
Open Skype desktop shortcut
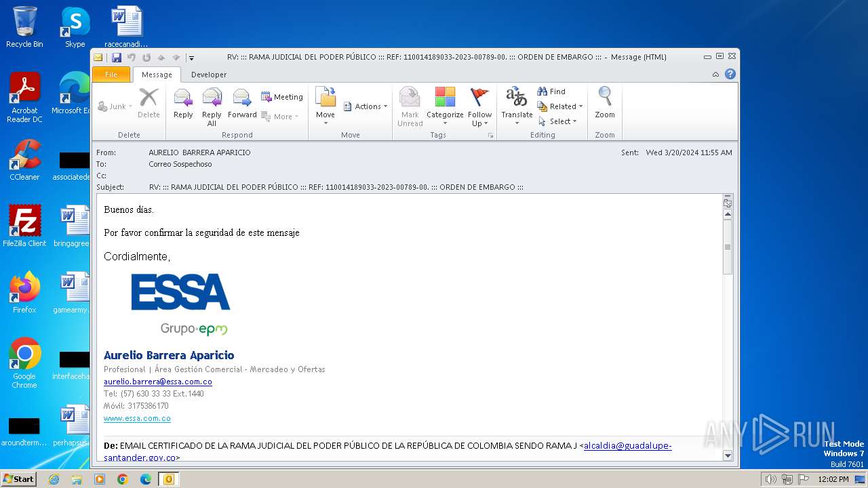click(75, 27)
